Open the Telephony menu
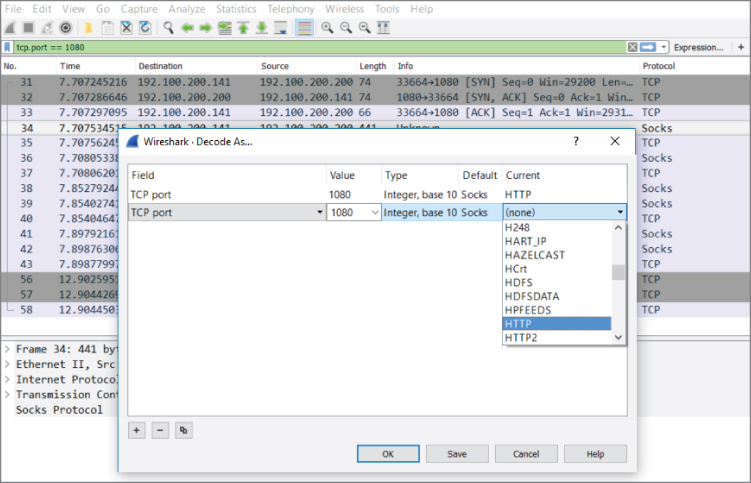Image resolution: width=751 pixels, height=483 pixels. (x=291, y=9)
